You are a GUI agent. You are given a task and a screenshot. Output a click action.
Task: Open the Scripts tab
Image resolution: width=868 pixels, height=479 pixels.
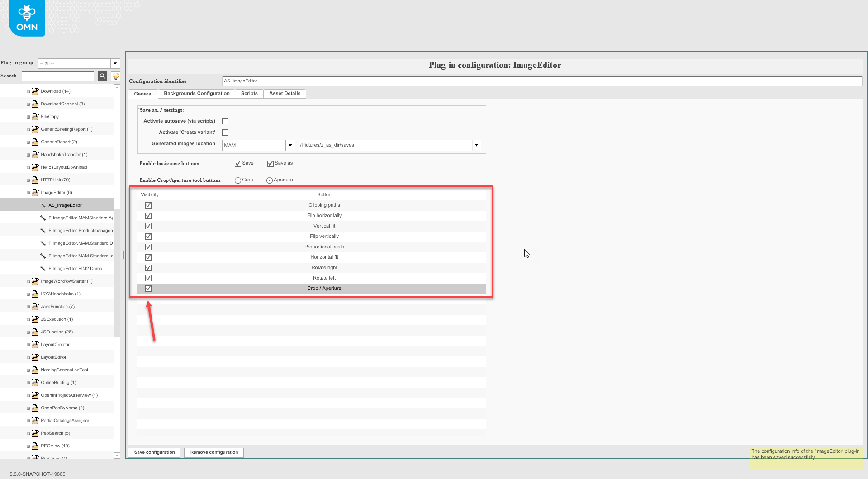(249, 94)
